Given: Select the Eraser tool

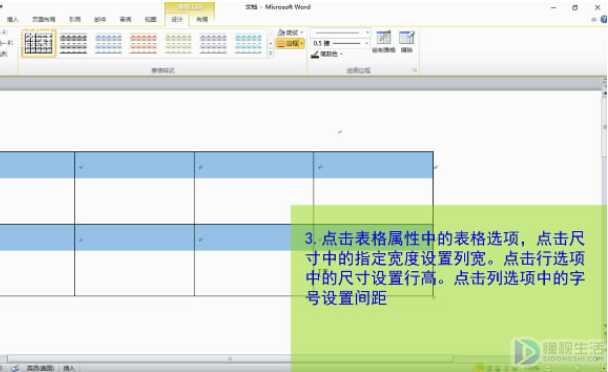Looking at the screenshot, I should pos(407,42).
